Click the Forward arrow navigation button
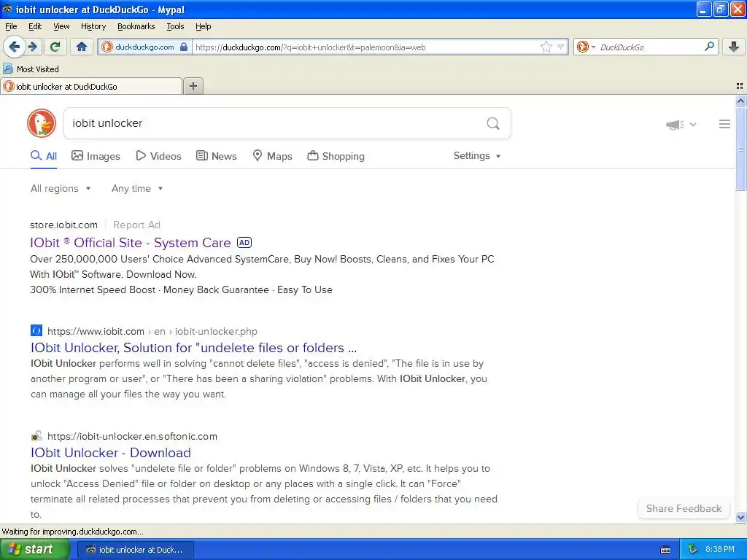The image size is (747, 560). (33, 47)
